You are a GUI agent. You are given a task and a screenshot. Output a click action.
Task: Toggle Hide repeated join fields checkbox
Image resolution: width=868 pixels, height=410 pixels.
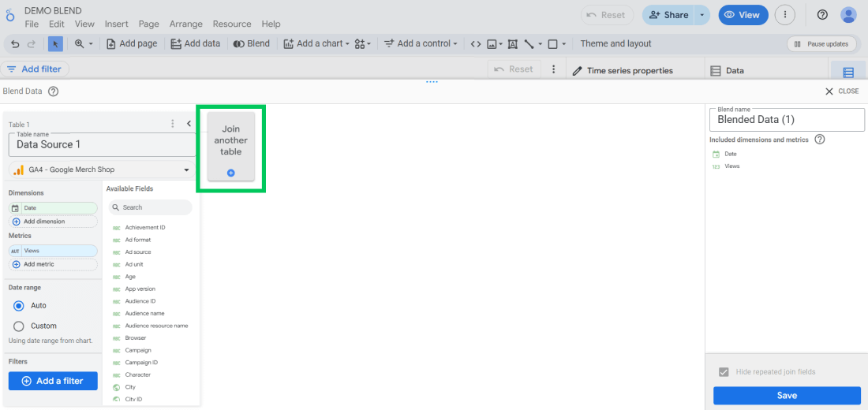(724, 372)
